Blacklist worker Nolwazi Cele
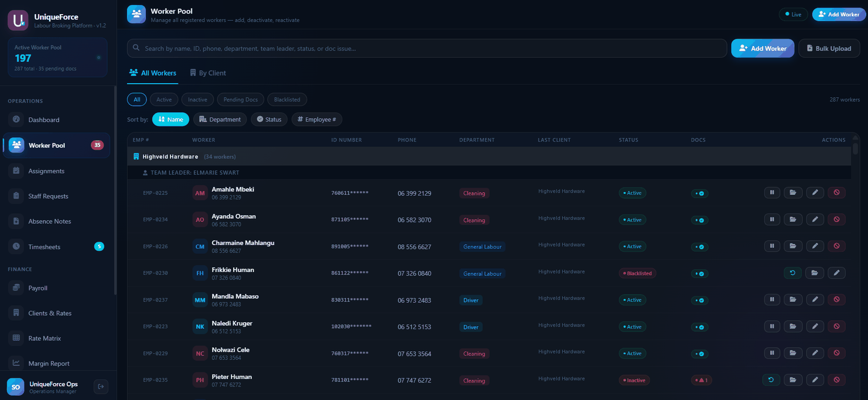The height and width of the screenshot is (400, 868). [837, 353]
